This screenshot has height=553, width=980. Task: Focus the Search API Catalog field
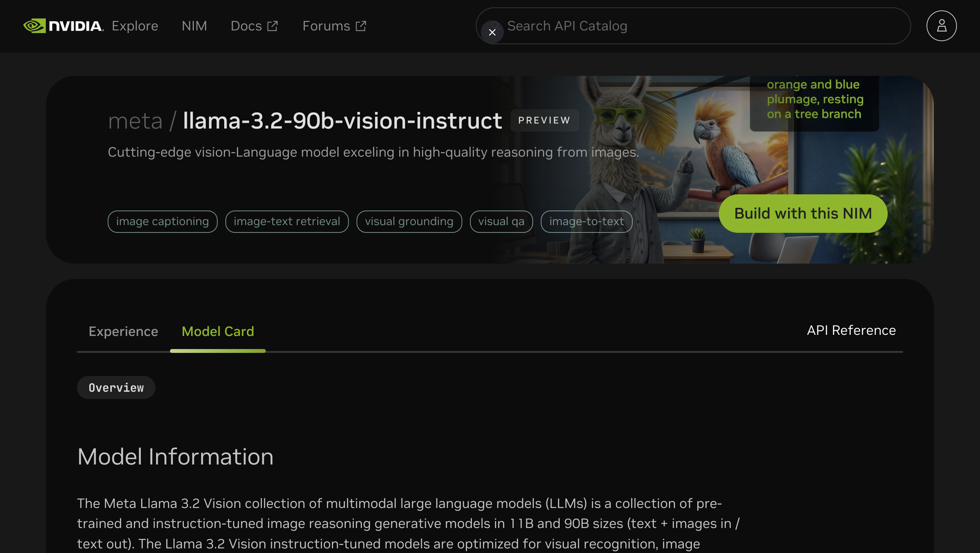coord(693,26)
